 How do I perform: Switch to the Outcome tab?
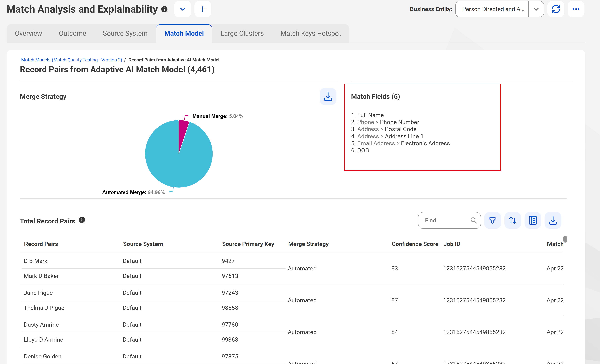tap(72, 33)
